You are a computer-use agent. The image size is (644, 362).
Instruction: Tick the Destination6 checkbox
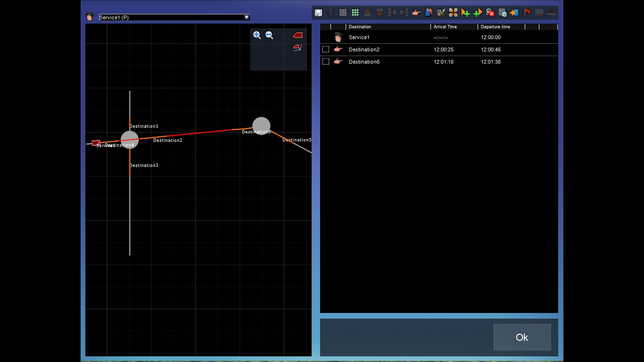(x=326, y=62)
